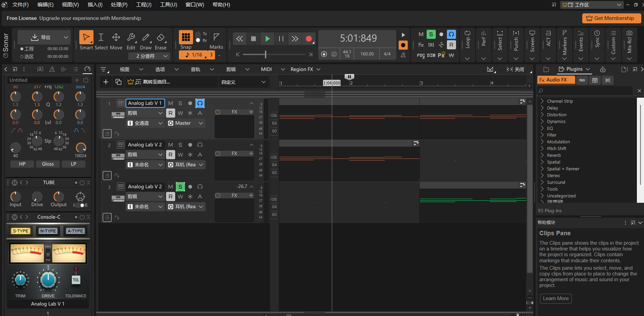
Task: Click the Get Membership button
Action: tap(611, 18)
